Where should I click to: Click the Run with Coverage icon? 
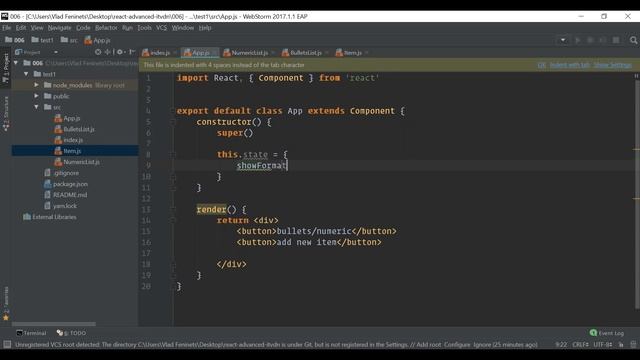(x=603, y=40)
